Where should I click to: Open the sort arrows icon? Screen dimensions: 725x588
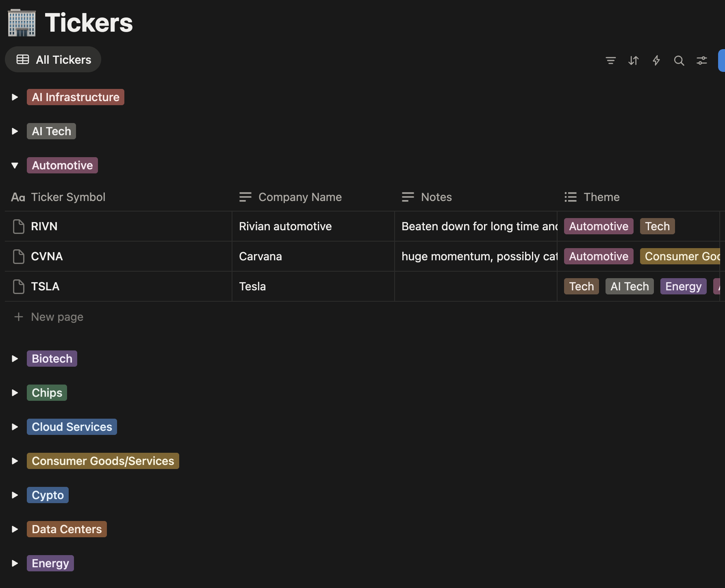(x=633, y=61)
